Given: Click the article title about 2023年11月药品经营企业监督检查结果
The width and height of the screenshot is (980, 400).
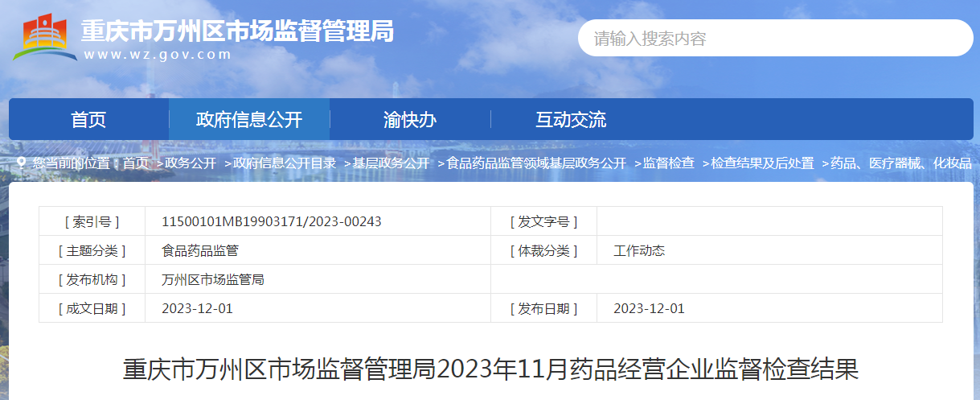Looking at the screenshot, I should pyautogui.click(x=490, y=369).
